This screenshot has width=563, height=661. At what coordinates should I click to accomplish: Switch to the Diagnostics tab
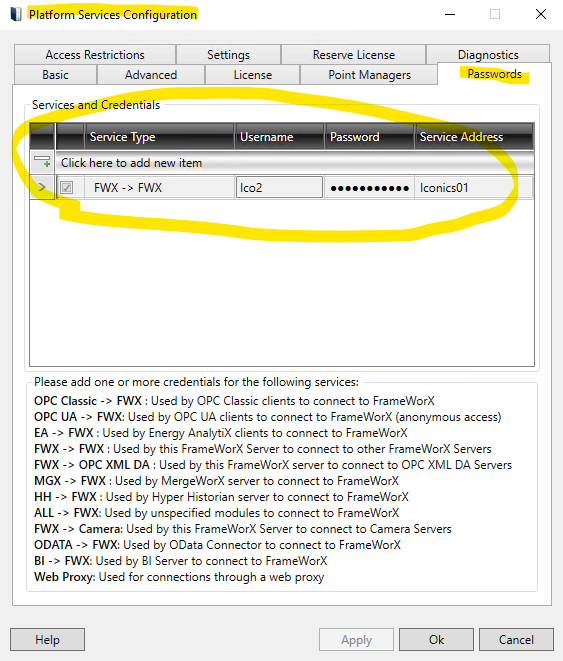488,54
